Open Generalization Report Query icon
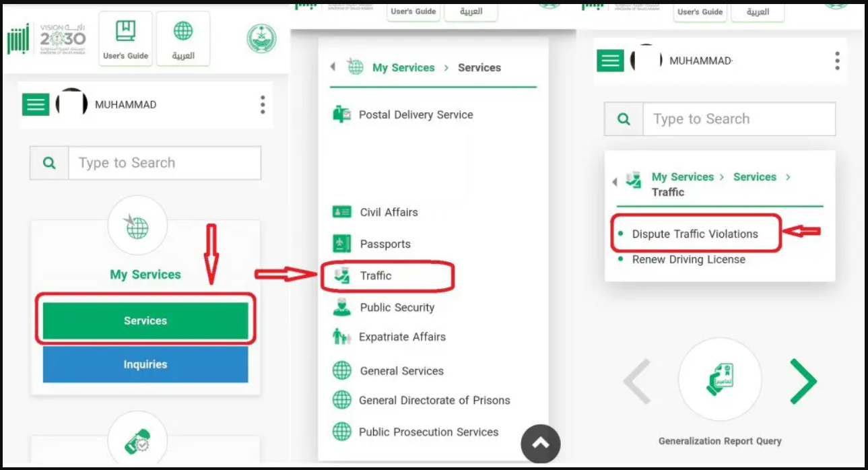This screenshot has height=470, width=868. pos(720,380)
